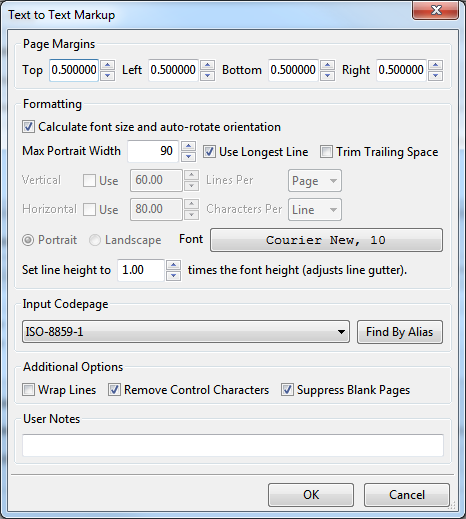The width and height of the screenshot is (466, 519).
Task: Close the Text to Text Markup dialog
Action: tap(435, 10)
